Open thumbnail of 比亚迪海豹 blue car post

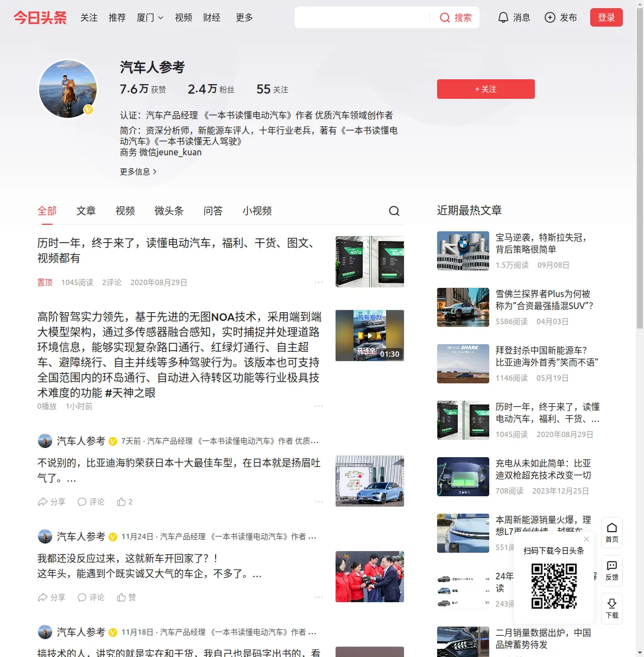pyautogui.click(x=370, y=481)
